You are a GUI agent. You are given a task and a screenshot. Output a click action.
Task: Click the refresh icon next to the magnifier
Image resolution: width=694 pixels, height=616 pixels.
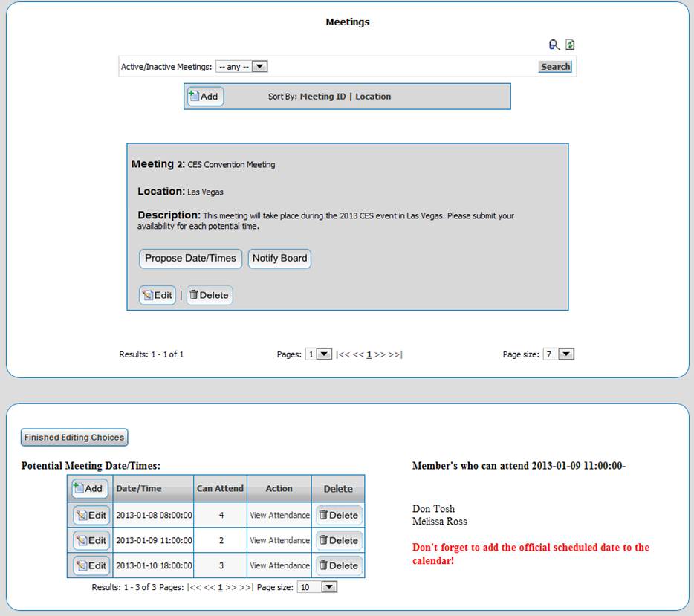(570, 45)
